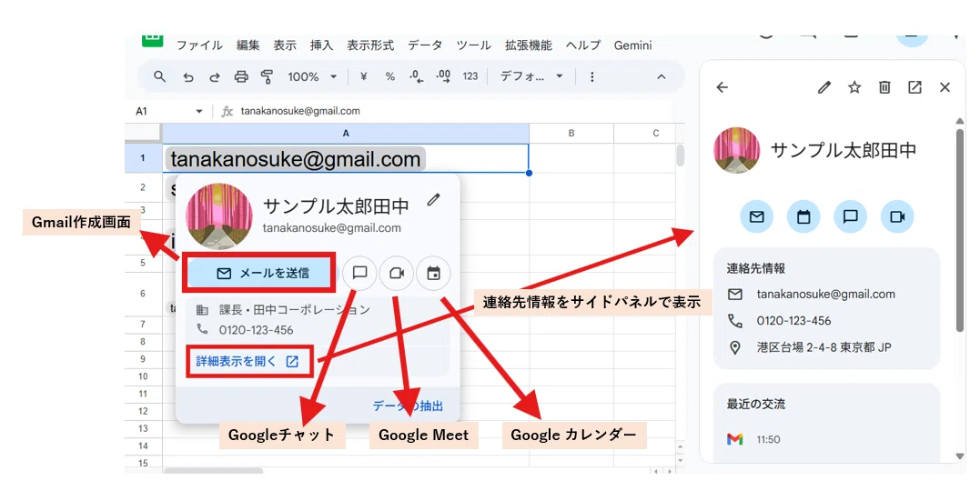
Task: Select column C header
Action: click(x=656, y=133)
